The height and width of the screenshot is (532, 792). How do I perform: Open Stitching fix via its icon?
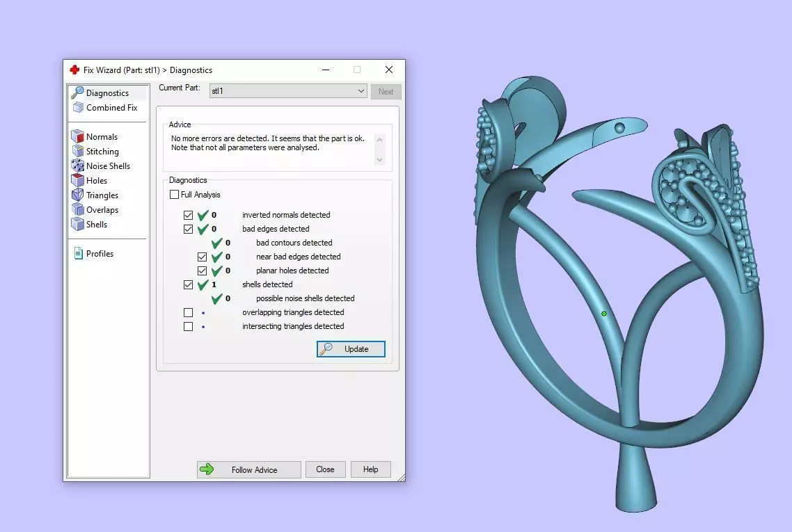(x=77, y=151)
